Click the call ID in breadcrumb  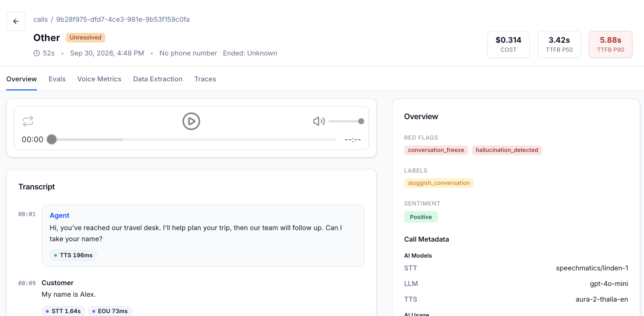click(123, 19)
